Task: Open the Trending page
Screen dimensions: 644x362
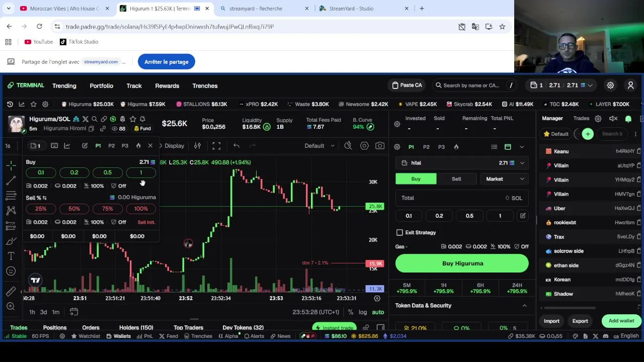Action: click(x=64, y=86)
